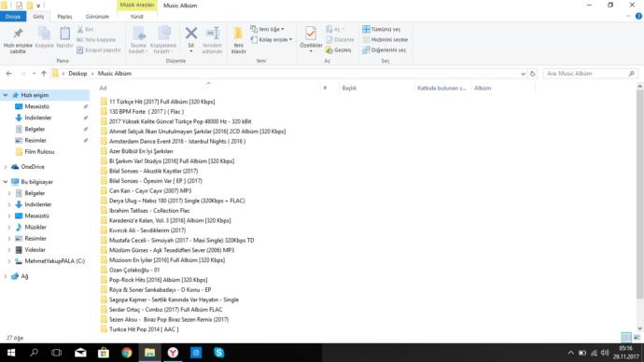Screen dimensions: 644x362
Task: Switch to the Giriş tab
Action: (x=38, y=17)
